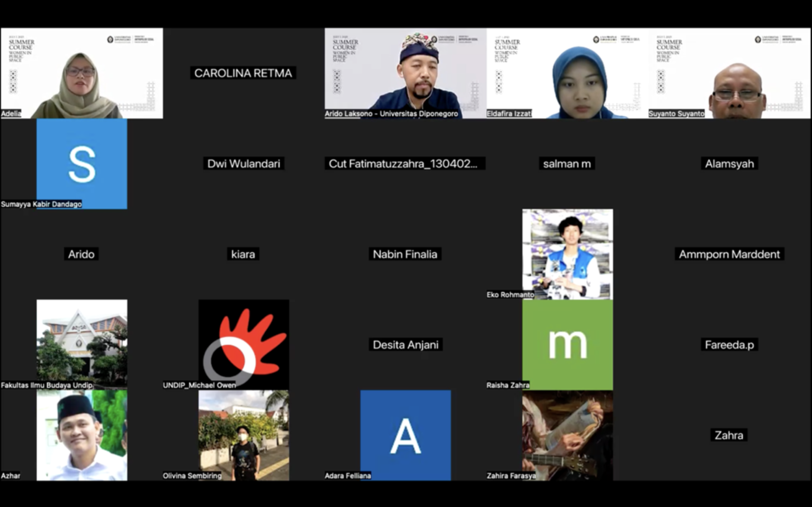812x507 pixels.
Task: Click the blue 'S' avatar of Sumayya Kabir Dandago
Action: [82, 164]
